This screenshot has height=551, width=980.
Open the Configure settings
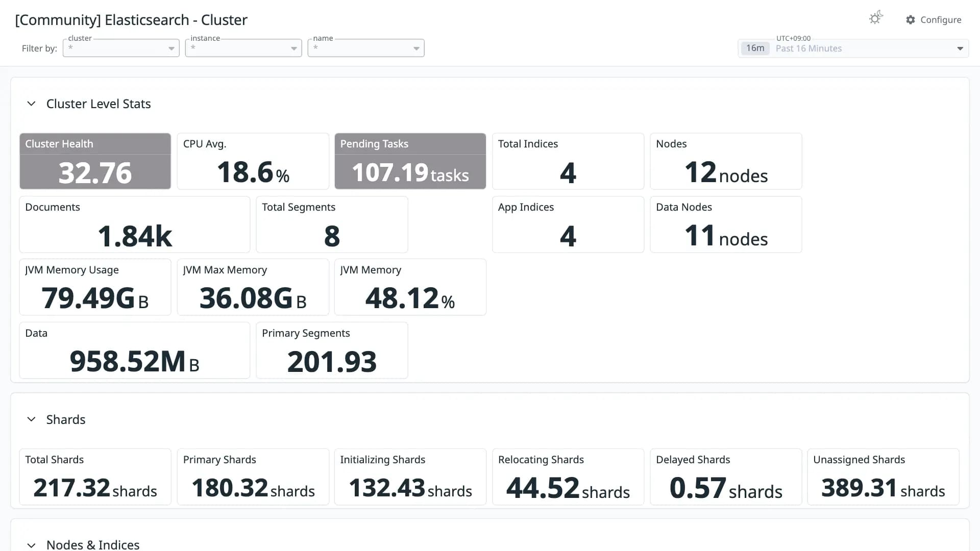pyautogui.click(x=934, y=20)
